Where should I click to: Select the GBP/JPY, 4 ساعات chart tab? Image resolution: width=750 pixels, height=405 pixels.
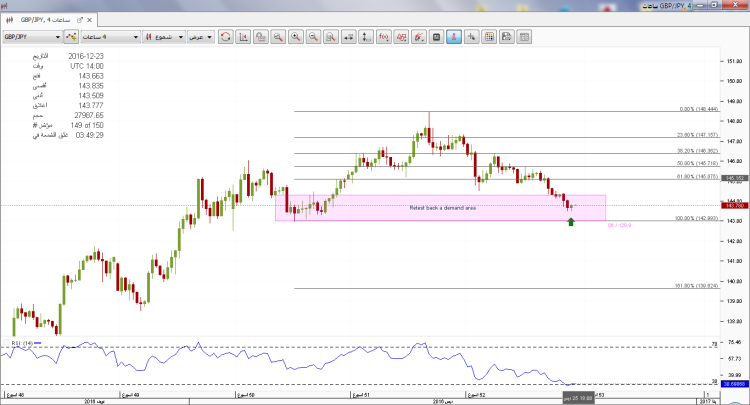(45, 20)
